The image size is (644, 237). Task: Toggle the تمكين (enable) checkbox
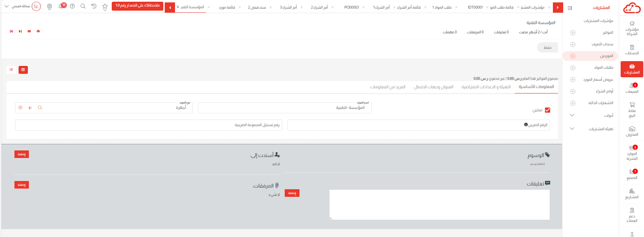coord(547,110)
